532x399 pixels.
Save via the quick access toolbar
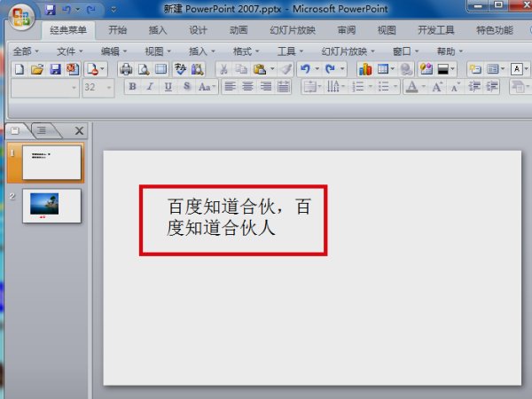[51, 10]
